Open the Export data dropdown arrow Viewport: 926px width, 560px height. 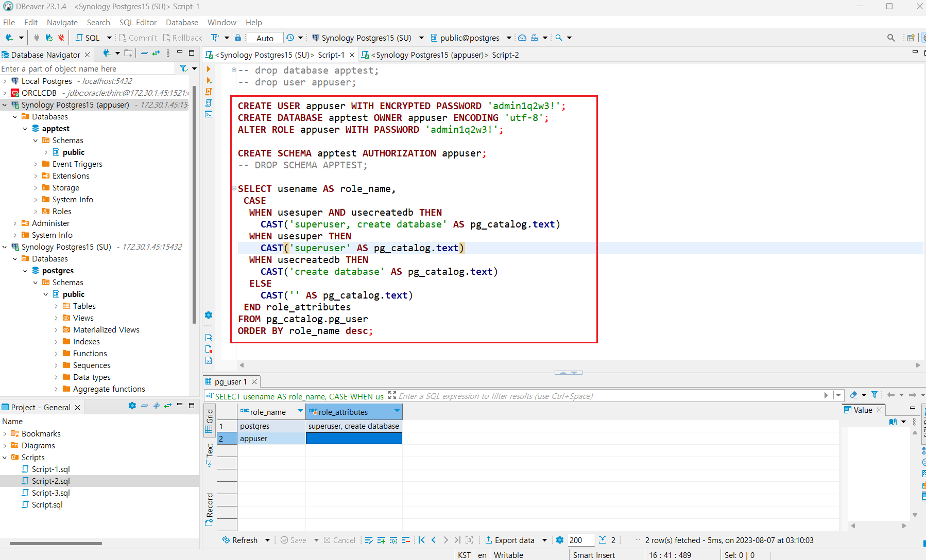tap(544, 540)
